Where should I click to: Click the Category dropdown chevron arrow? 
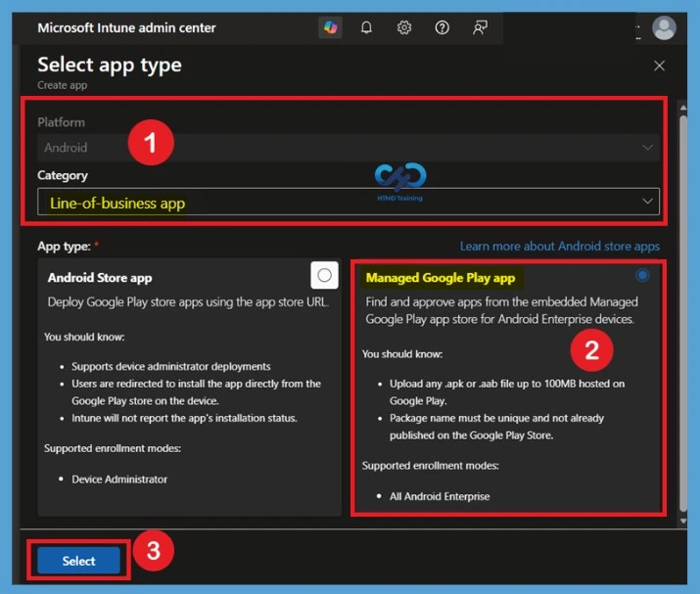click(x=647, y=202)
